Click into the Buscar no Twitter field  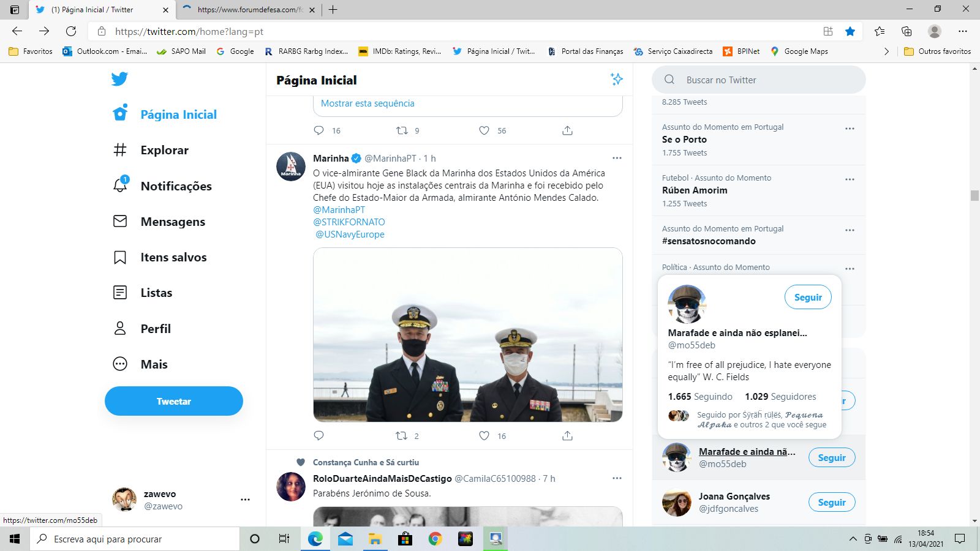click(x=758, y=80)
